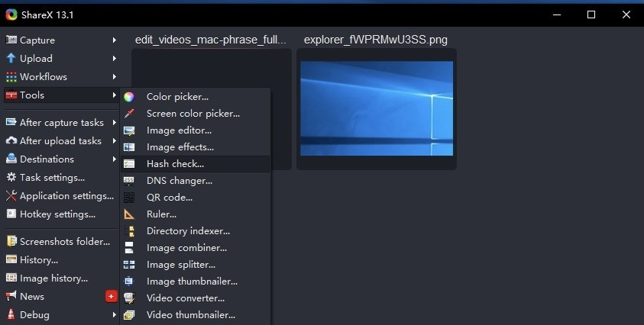Open the History... entry
Screen dimensions: 644x325
click(x=61, y=259)
